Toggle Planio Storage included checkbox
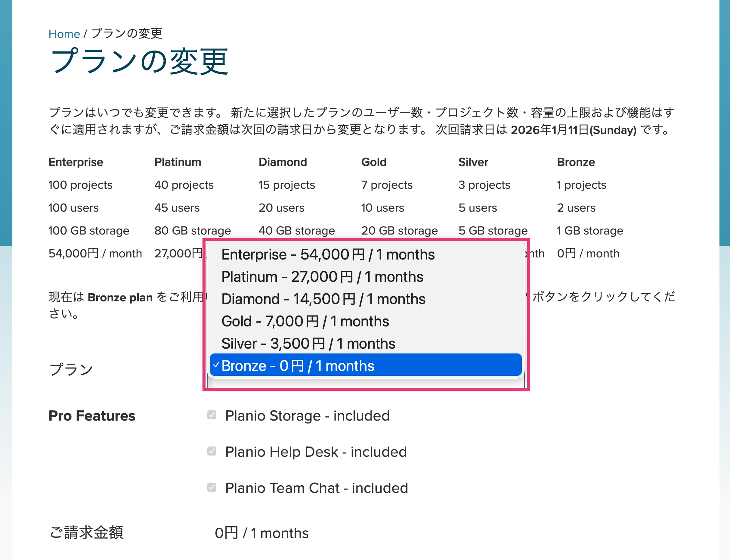730x560 pixels. 212,415
